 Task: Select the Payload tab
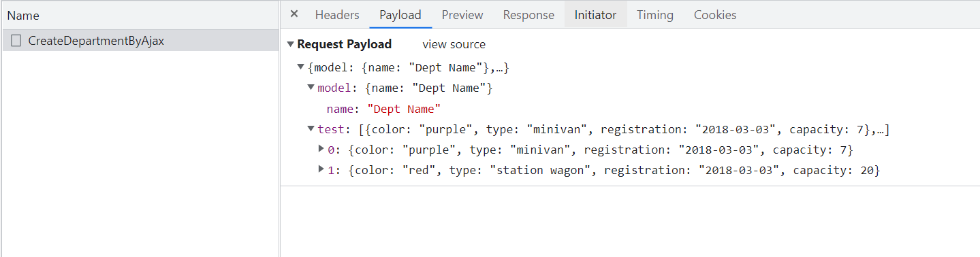point(400,15)
